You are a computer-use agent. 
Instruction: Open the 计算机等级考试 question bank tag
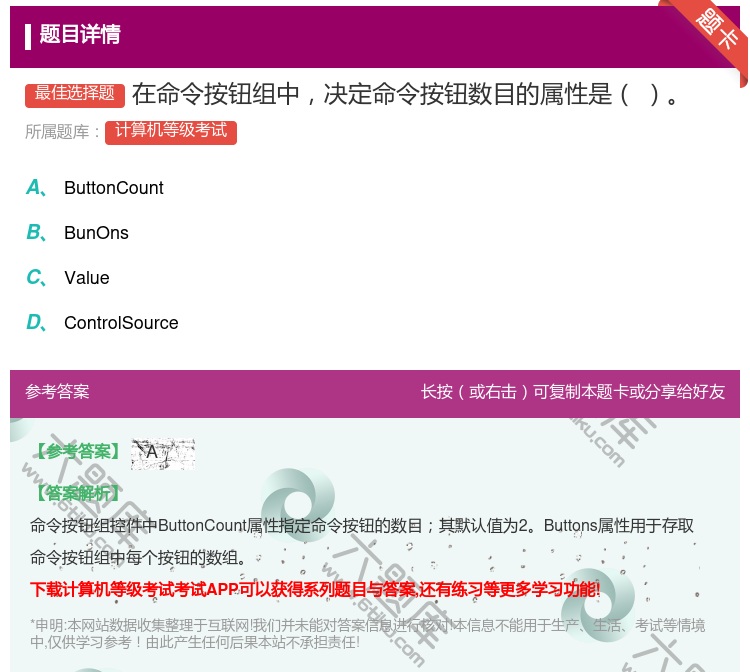coord(171,132)
